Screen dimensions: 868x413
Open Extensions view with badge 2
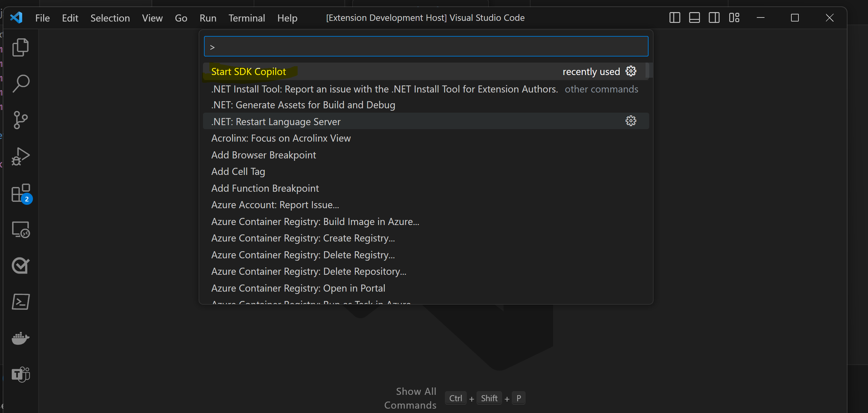click(20, 193)
